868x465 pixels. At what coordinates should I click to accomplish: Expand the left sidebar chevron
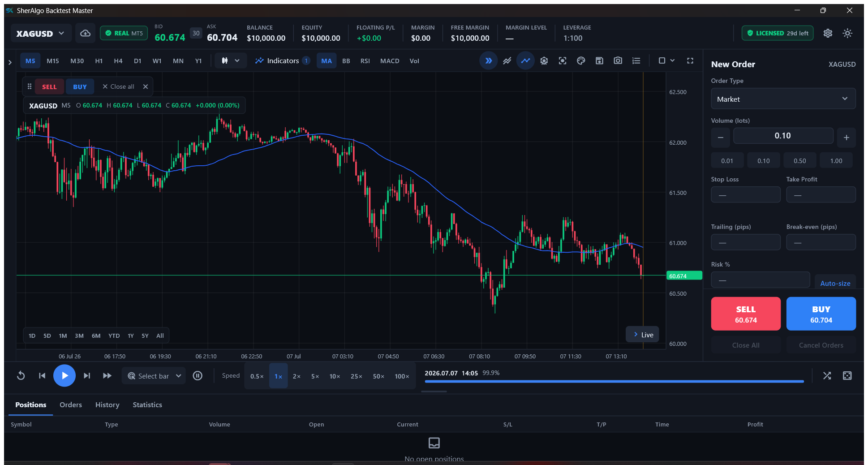pos(10,62)
